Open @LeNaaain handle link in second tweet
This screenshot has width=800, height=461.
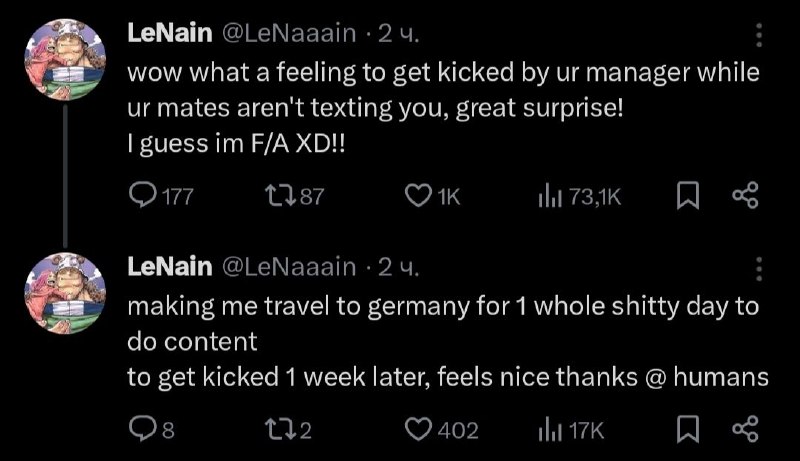[288, 267]
